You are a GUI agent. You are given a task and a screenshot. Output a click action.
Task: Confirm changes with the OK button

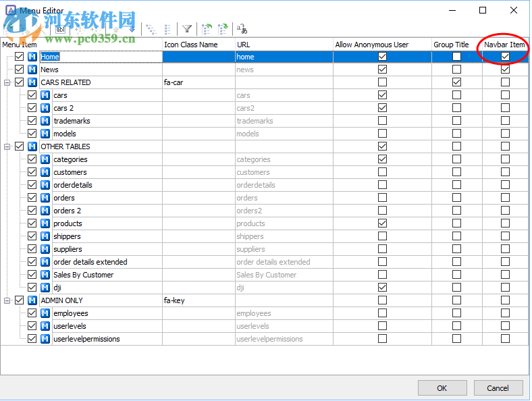(442, 387)
